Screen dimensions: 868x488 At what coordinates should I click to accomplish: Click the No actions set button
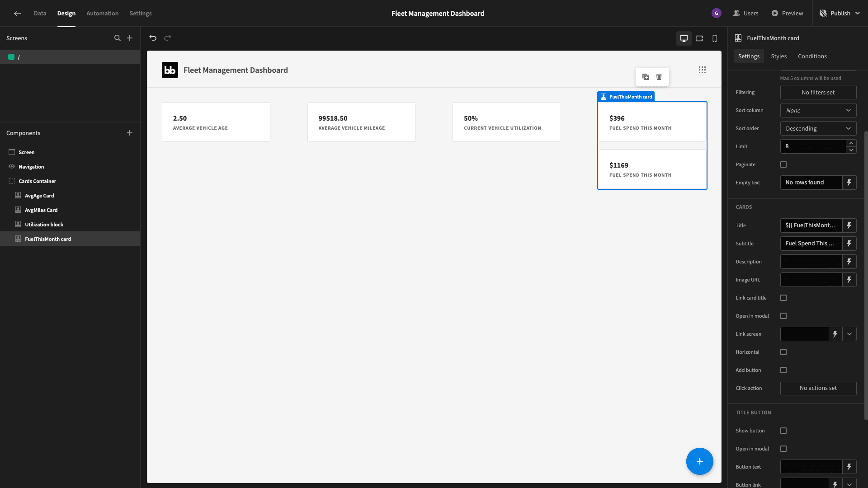tap(818, 388)
